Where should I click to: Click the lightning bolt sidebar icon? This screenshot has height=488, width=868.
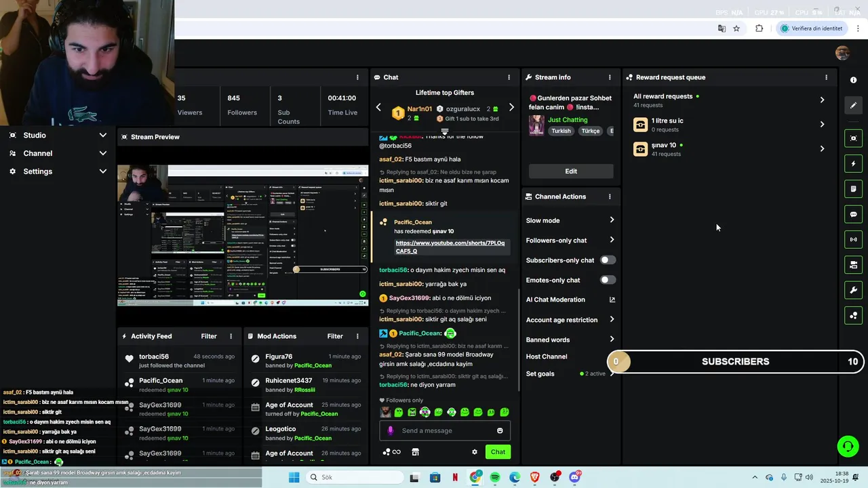point(853,163)
